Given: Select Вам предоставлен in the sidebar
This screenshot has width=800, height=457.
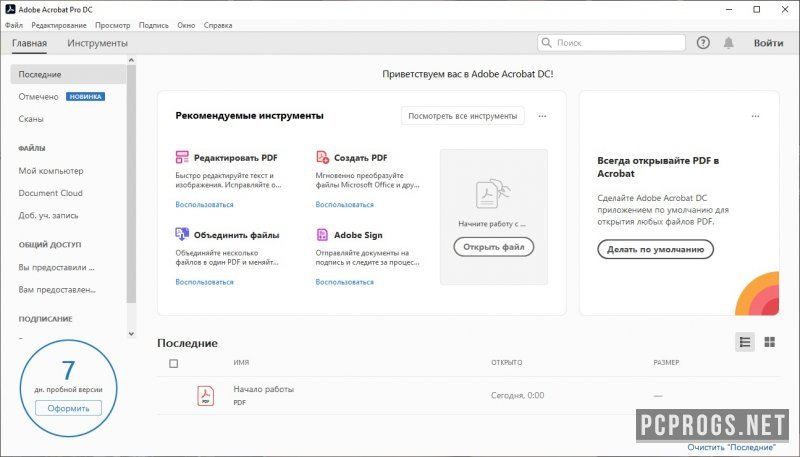Looking at the screenshot, I should [x=57, y=290].
